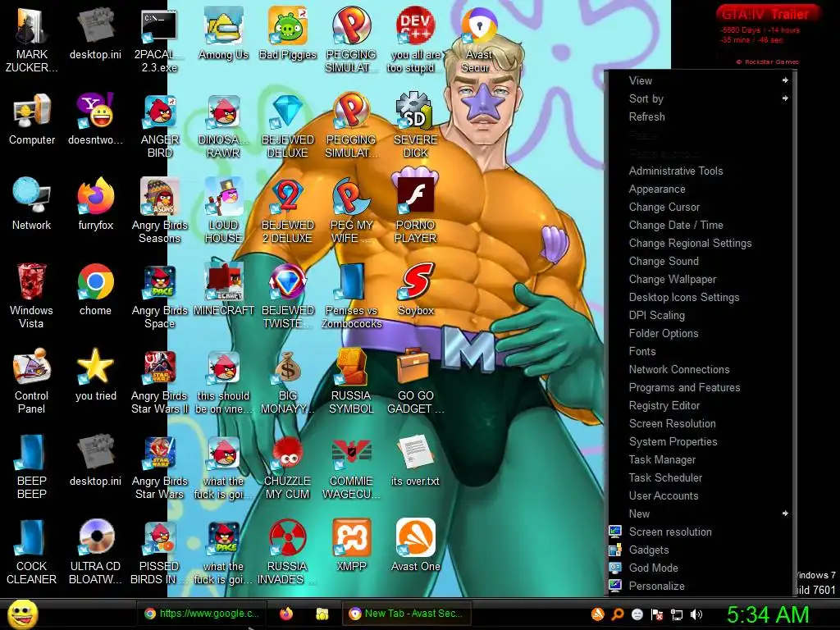Image resolution: width=840 pixels, height=630 pixels.
Task: Open the Avast Secure browser desktop icon
Action: (478, 39)
